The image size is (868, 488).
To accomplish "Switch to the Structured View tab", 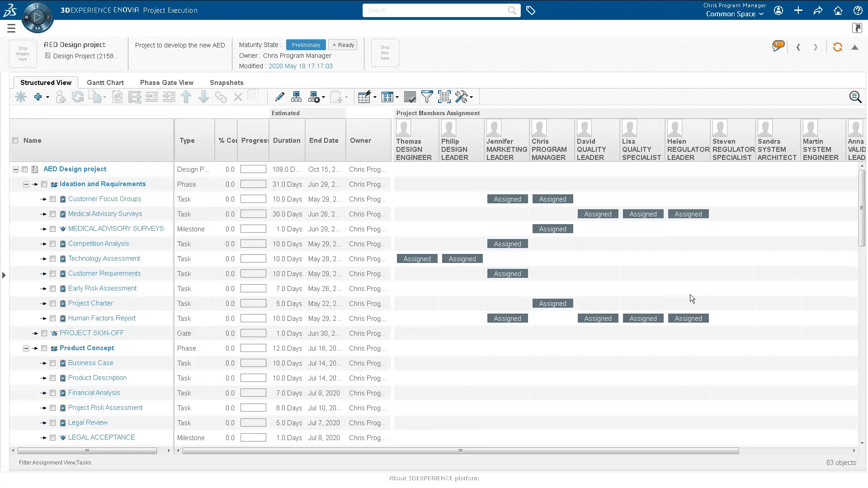I will point(46,83).
